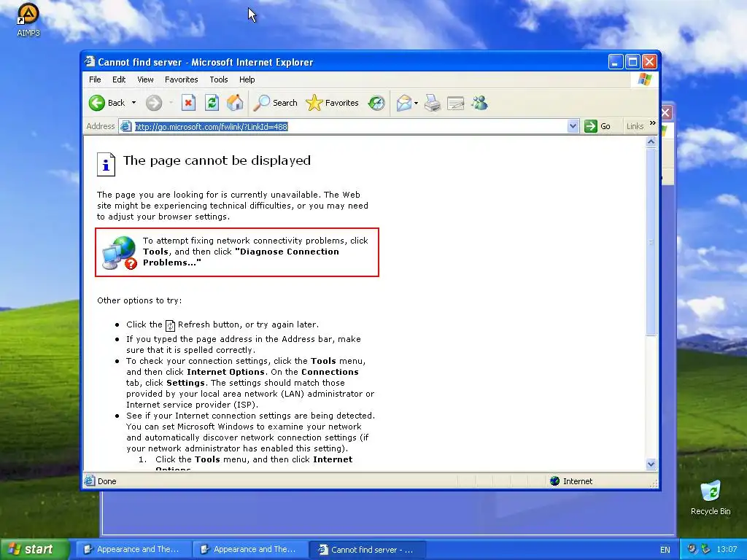Open the Favorites menu in the menu bar
Screen dimensions: 747x560
pyautogui.click(x=181, y=79)
